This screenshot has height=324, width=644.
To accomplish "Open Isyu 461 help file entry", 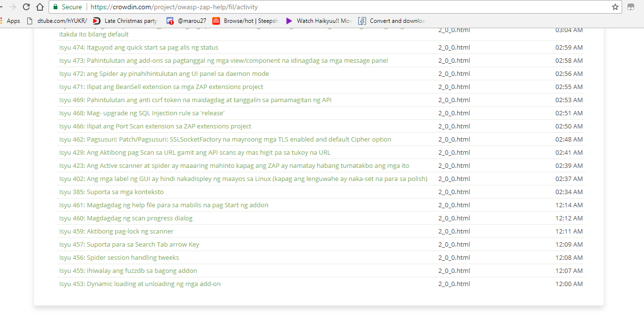I will [x=164, y=205].
